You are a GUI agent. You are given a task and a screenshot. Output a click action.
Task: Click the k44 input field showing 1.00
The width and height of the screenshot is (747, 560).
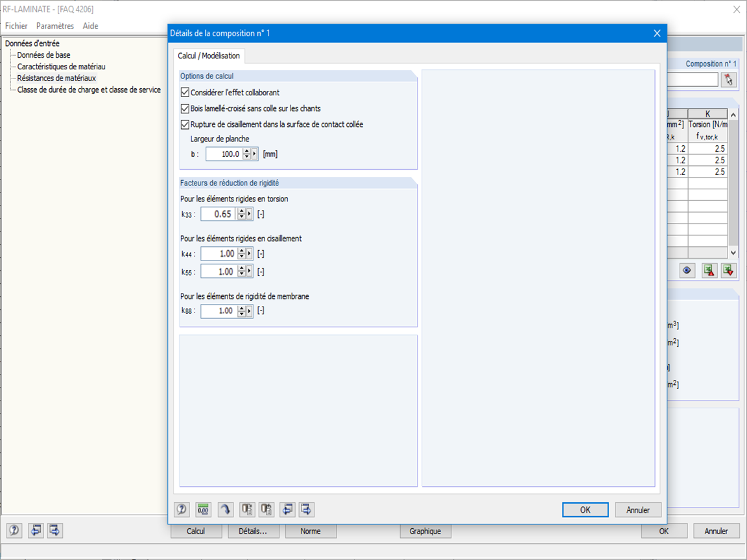pos(219,254)
